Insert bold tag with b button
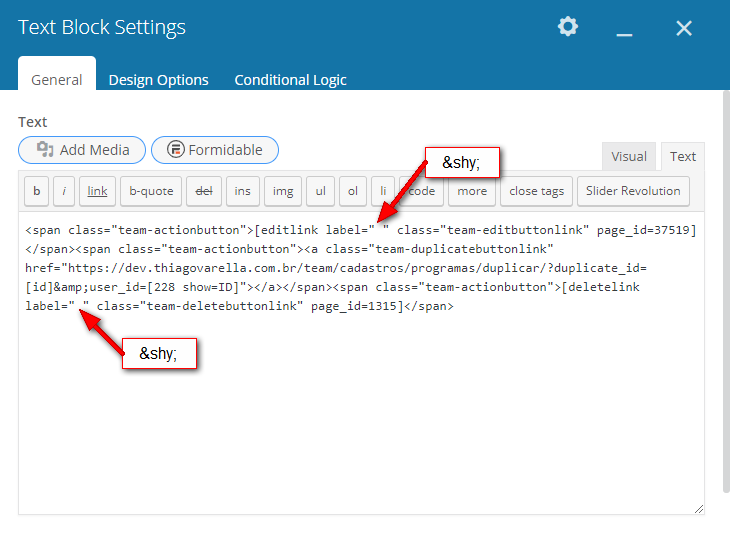The height and width of the screenshot is (533, 730). tap(37, 191)
